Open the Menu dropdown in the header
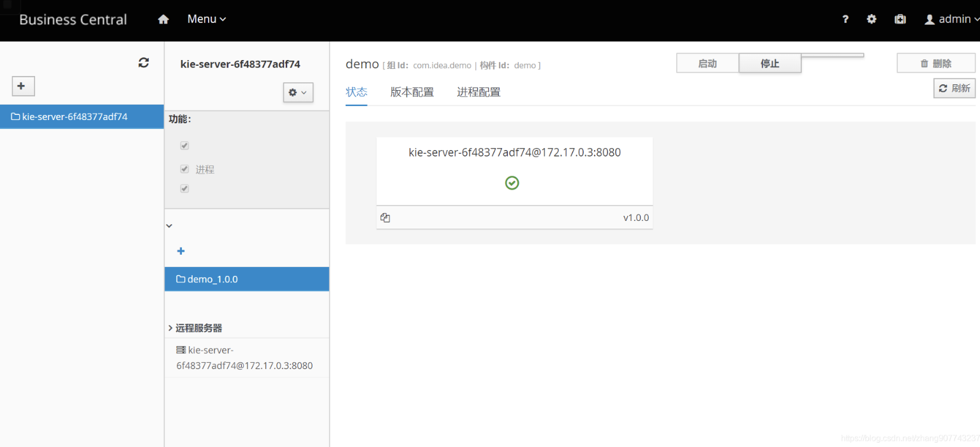 205,19
